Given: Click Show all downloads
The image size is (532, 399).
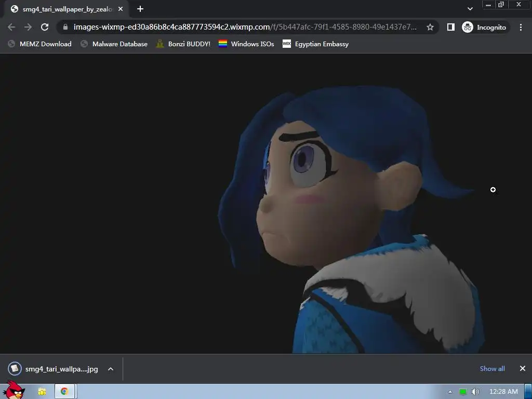Looking at the screenshot, I should click(x=493, y=368).
